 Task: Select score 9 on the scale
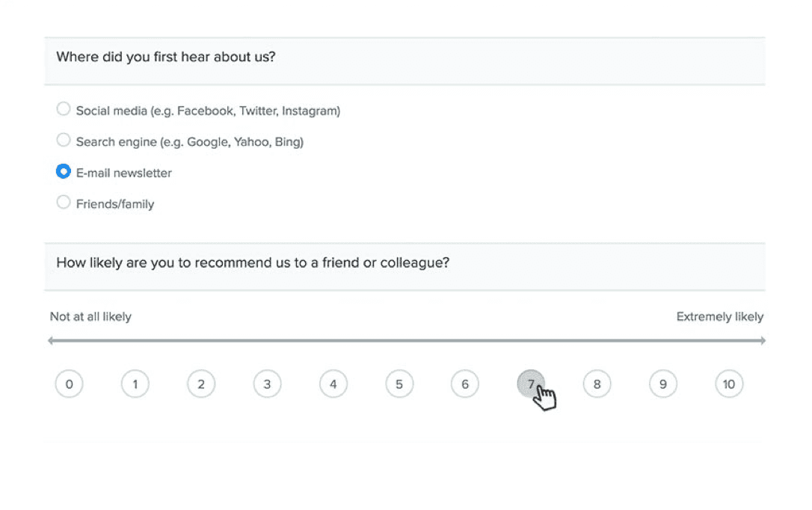pyautogui.click(x=663, y=384)
